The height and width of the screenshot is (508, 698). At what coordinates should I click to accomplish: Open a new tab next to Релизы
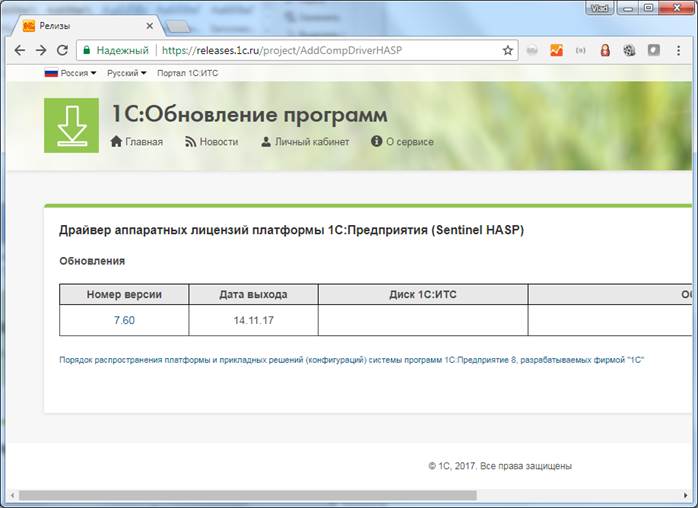coord(179,25)
